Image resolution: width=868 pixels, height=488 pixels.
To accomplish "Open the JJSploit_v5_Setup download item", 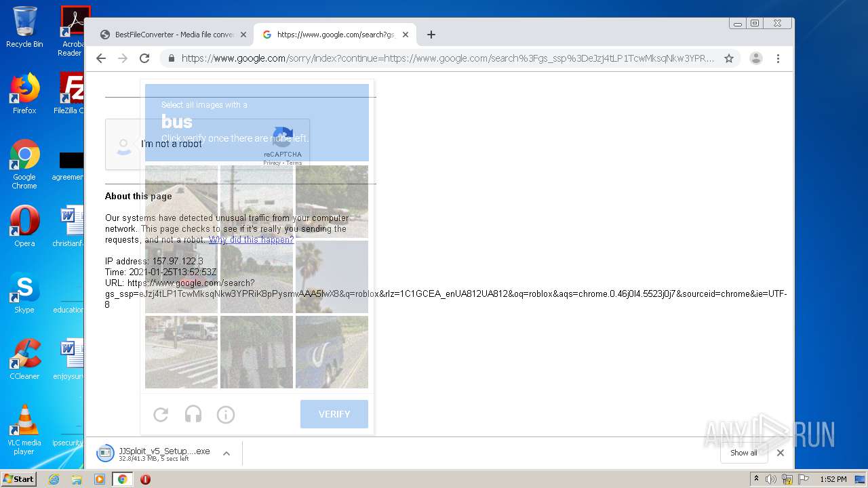I will pyautogui.click(x=154, y=453).
